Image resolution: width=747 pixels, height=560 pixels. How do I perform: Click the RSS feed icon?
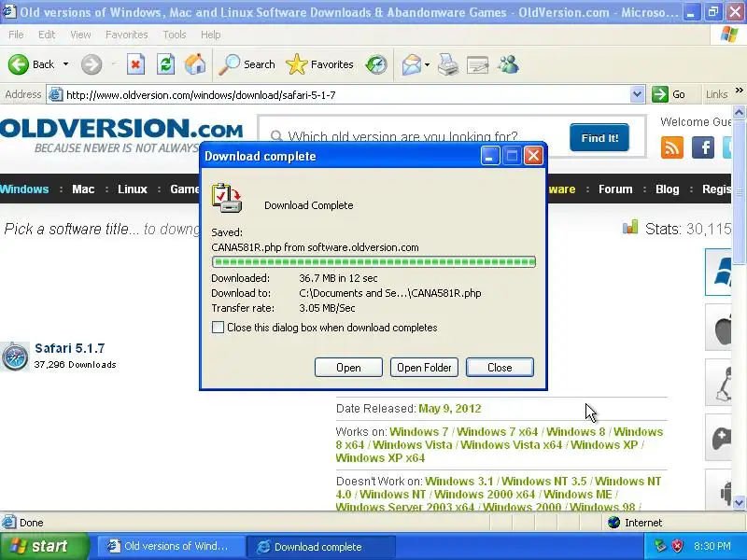[672, 147]
